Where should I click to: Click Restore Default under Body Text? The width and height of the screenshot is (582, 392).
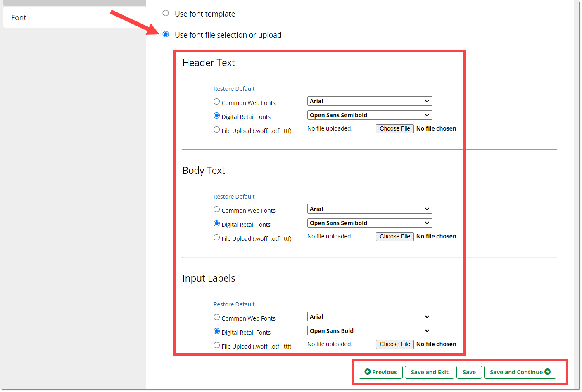(234, 197)
